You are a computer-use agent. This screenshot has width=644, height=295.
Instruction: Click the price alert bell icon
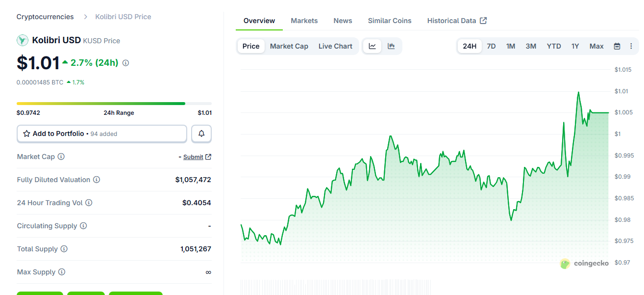[201, 134]
